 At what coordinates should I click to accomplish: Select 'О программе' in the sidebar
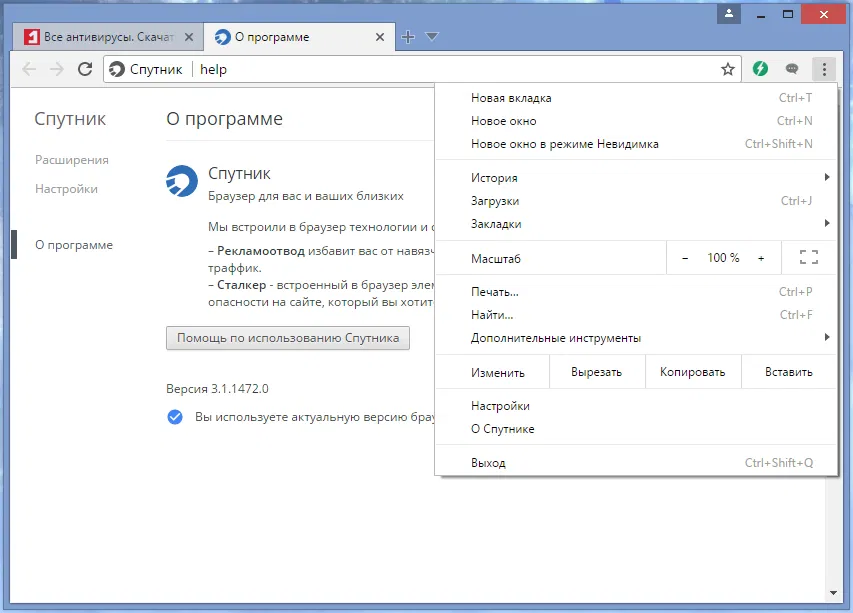tap(74, 245)
